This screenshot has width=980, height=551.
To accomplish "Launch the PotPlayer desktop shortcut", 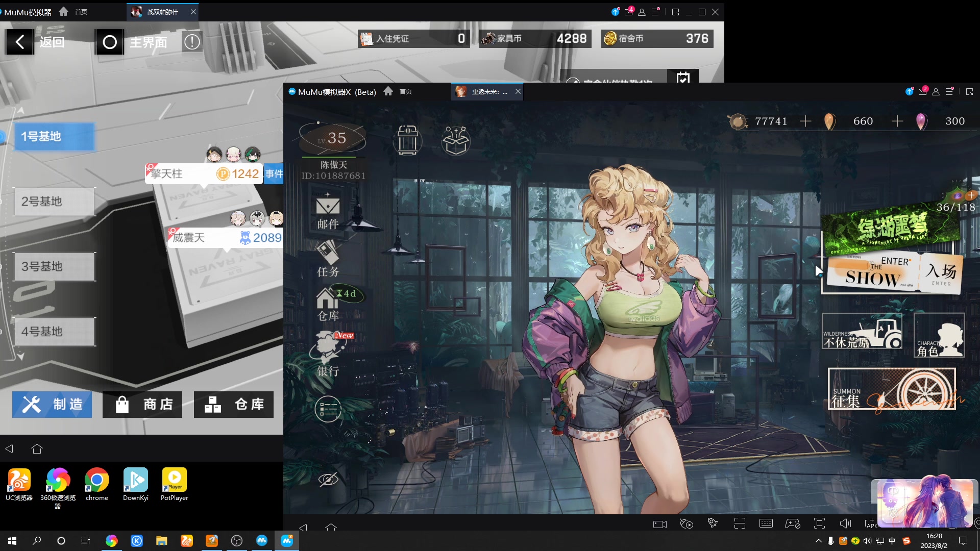I will pyautogui.click(x=175, y=484).
